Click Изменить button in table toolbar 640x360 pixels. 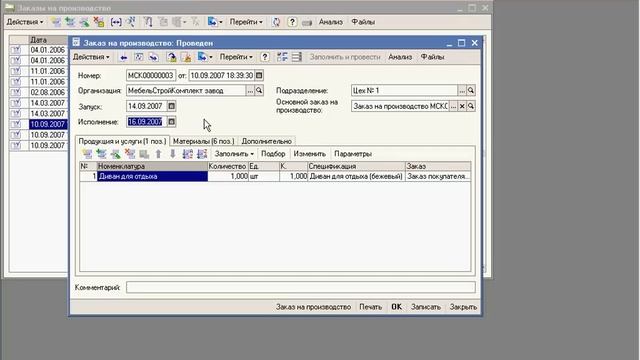coord(309,154)
